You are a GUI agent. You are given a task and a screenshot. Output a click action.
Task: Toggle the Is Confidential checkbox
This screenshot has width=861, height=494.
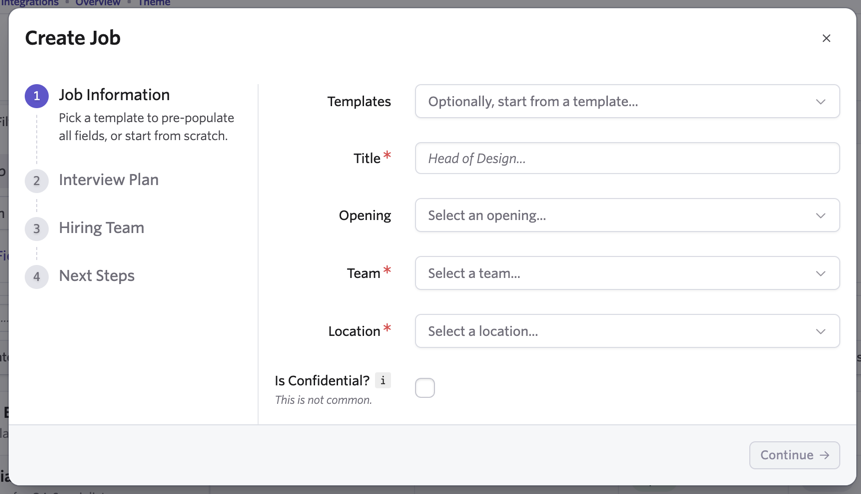[425, 388]
